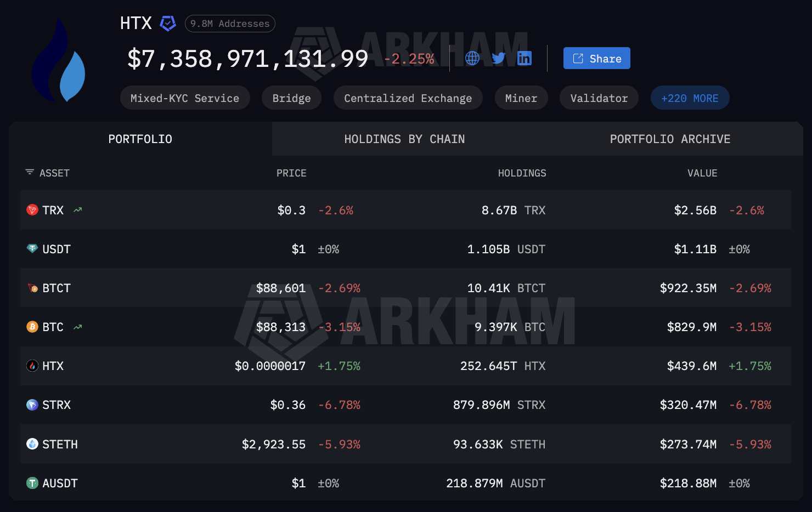The height and width of the screenshot is (512, 812).
Task: Click the 93.633K STETH holdings
Action: coord(499,444)
